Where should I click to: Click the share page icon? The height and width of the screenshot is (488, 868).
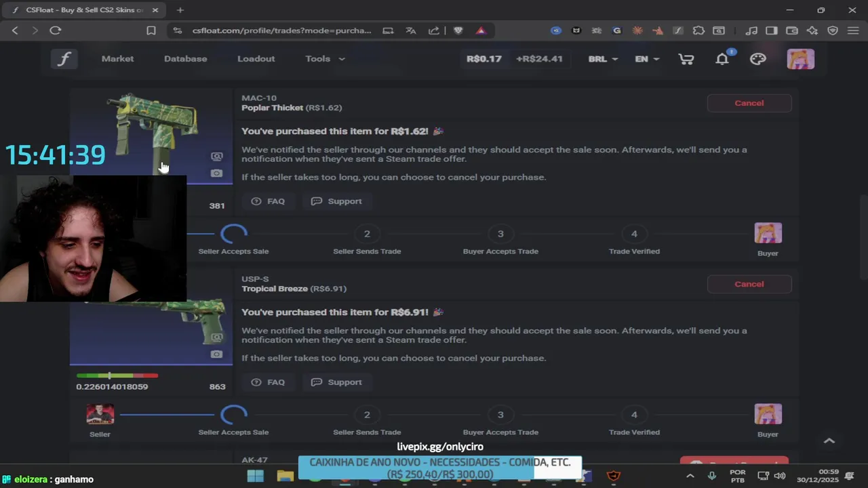434,30
